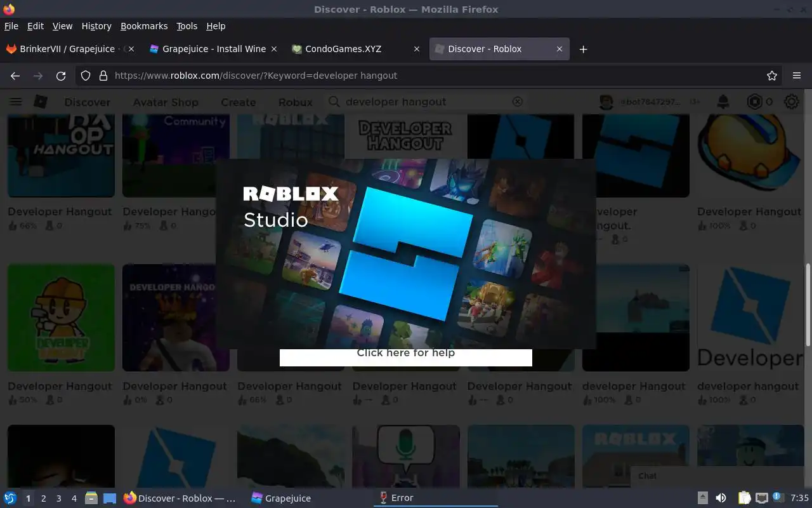The width and height of the screenshot is (812, 508).
Task: Open the tracking protection shield icon
Action: [86, 76]
